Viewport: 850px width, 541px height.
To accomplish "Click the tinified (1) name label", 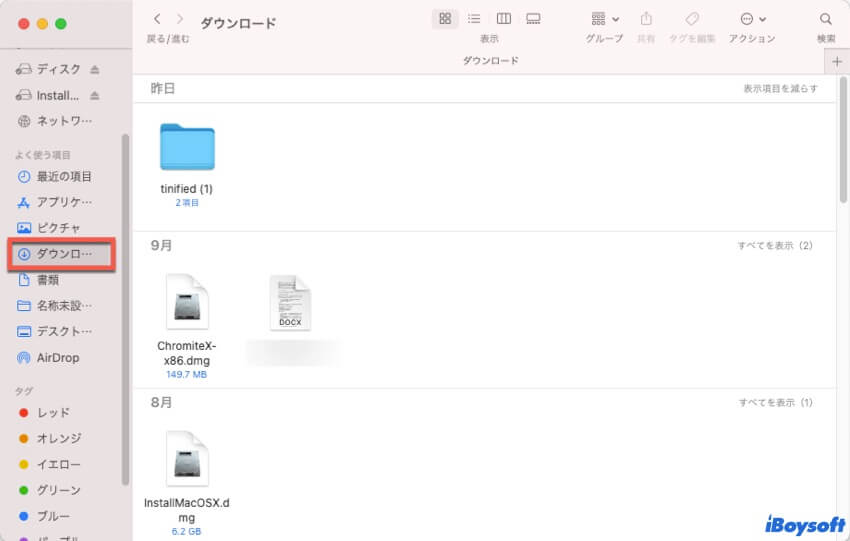I will 186,189.
